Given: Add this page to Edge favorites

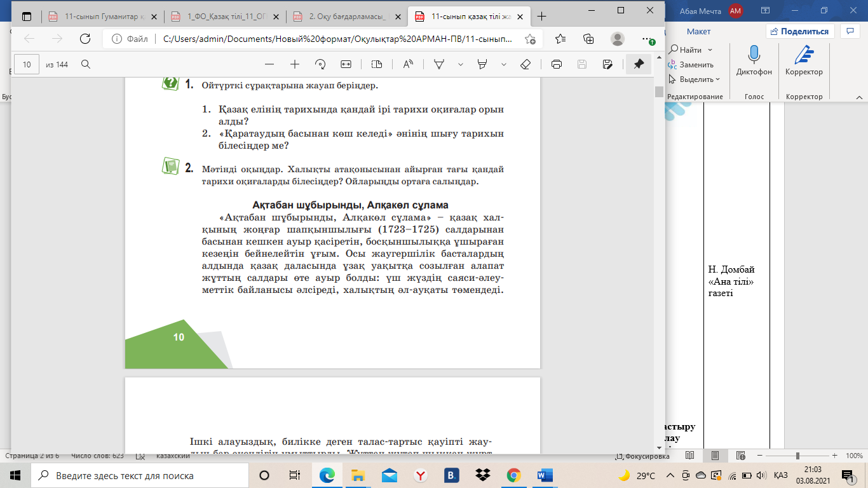Looking at the screenshot, I should [x=530, y=39].
